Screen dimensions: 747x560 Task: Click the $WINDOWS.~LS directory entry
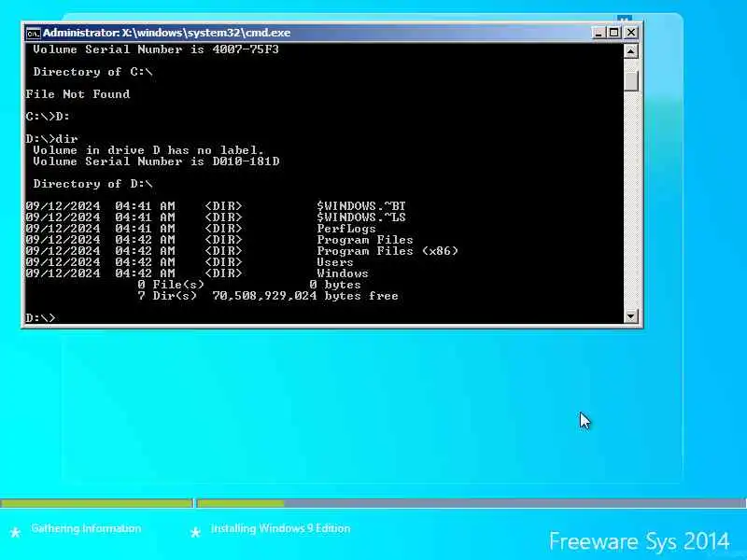(x=361, y=217)
